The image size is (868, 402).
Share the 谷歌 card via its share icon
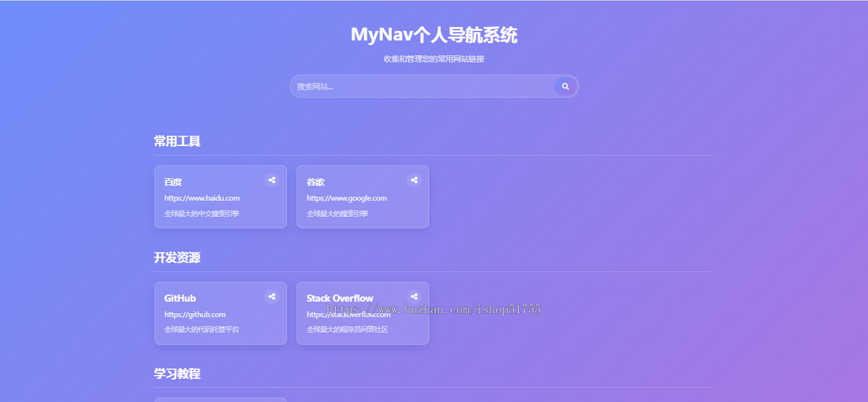point(414,180)
